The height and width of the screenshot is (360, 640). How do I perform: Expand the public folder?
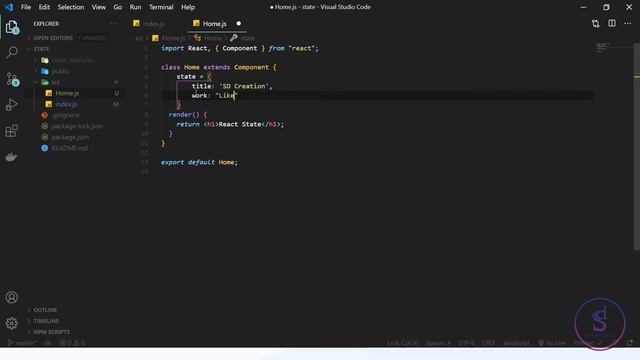point(60,71)
